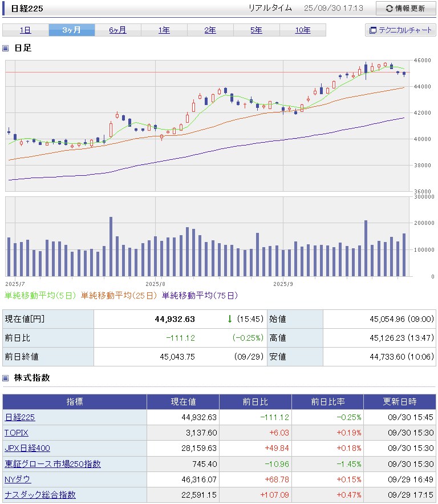Click the tallest volume bar in July
The height and width of the screenshot is (504, 438).
111,247
